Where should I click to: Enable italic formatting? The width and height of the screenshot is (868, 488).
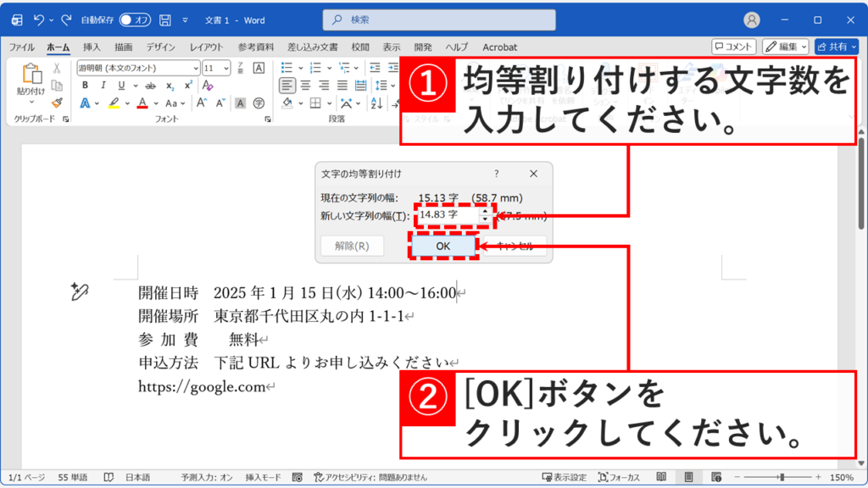(103, 85)
